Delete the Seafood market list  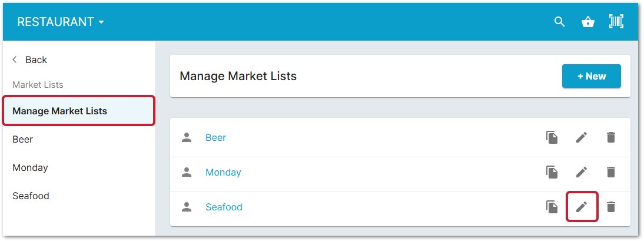pyautogui.click(x=611, y=207)
